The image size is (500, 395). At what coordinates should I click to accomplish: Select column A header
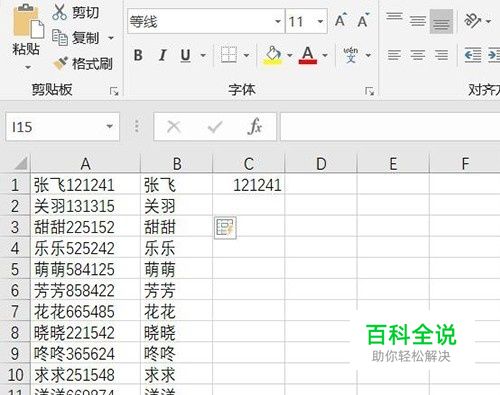tap(85, 164)
